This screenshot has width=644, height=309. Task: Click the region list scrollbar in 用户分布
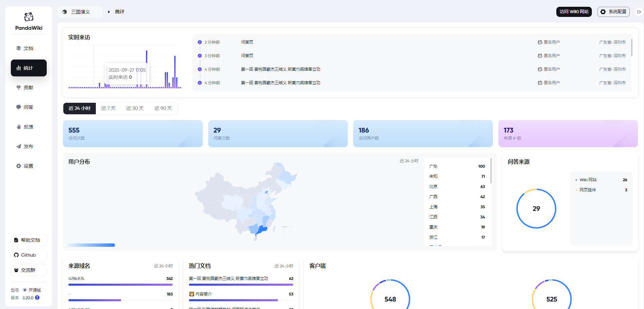click(491, 171)
